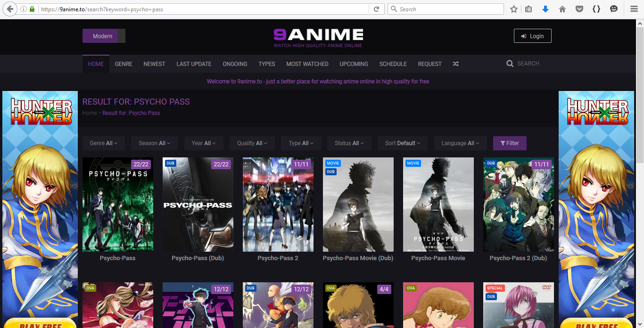Click the site info icon in address bar

(23, 9)
